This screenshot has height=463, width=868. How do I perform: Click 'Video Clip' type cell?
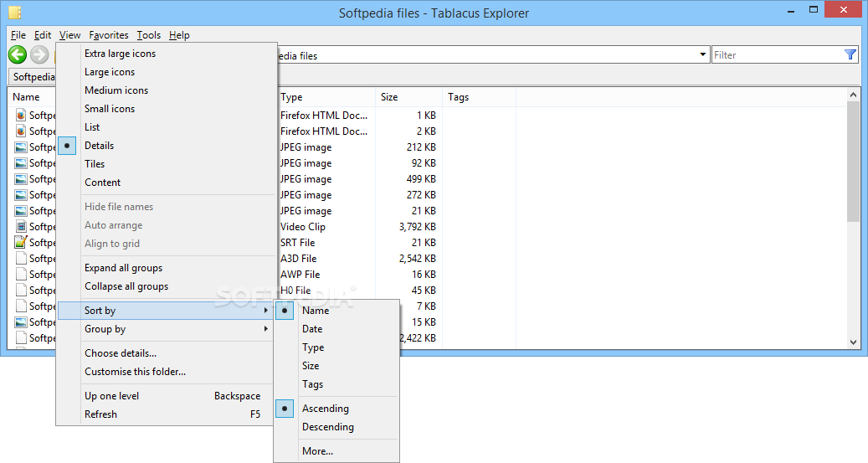point(303,227)
